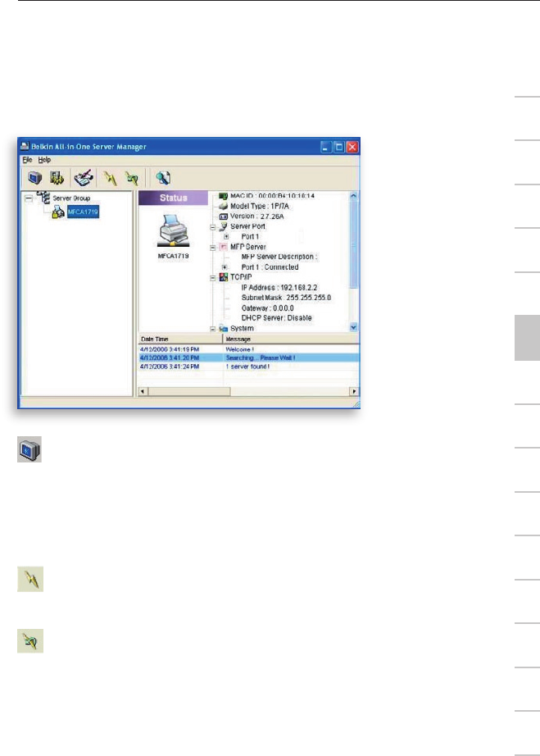The width and height of the screenshot is (540, 756).
Task: Click the IP Address : 192.168.2.2 entry
Action: point(279,287)
